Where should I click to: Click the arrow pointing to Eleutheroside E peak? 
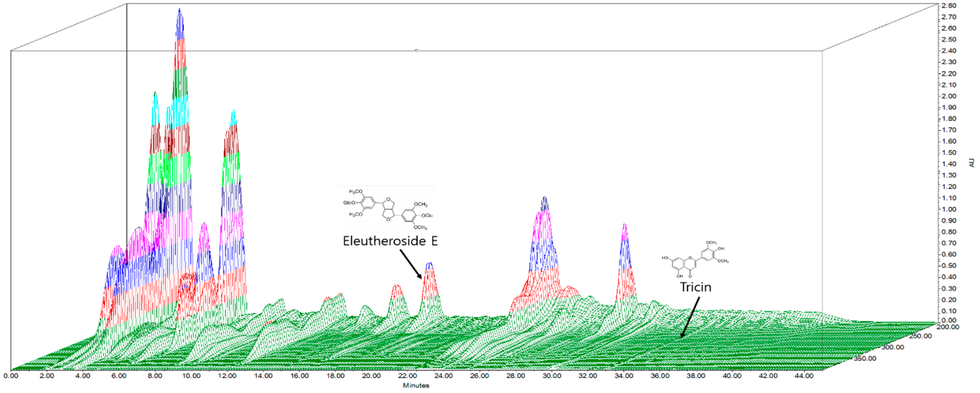click(x=411, y=264)
